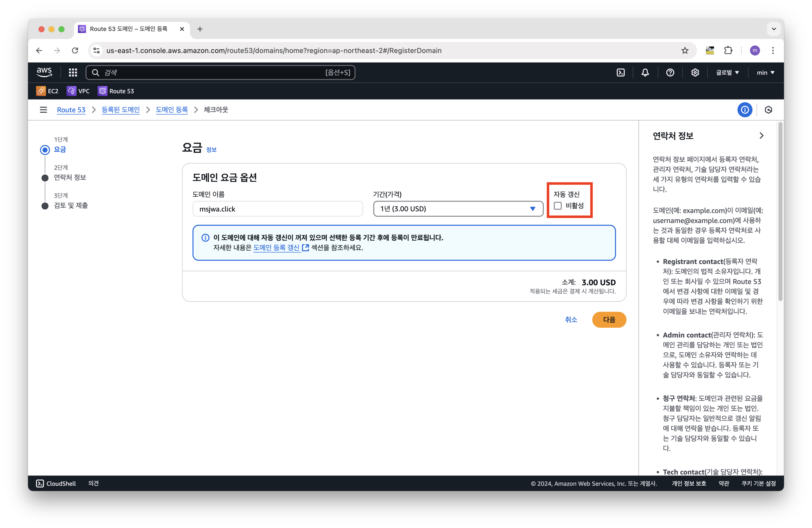Enable the auto-renew 비활성 checkbox
The height and width of the screenshot is (528, 812).
pyautogui.click(x=557, y=206)
